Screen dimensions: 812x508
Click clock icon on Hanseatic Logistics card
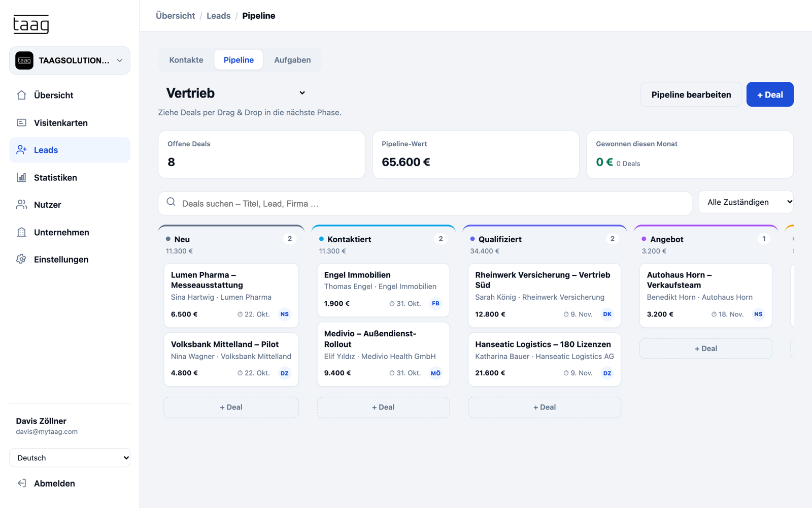coord(566,373)
